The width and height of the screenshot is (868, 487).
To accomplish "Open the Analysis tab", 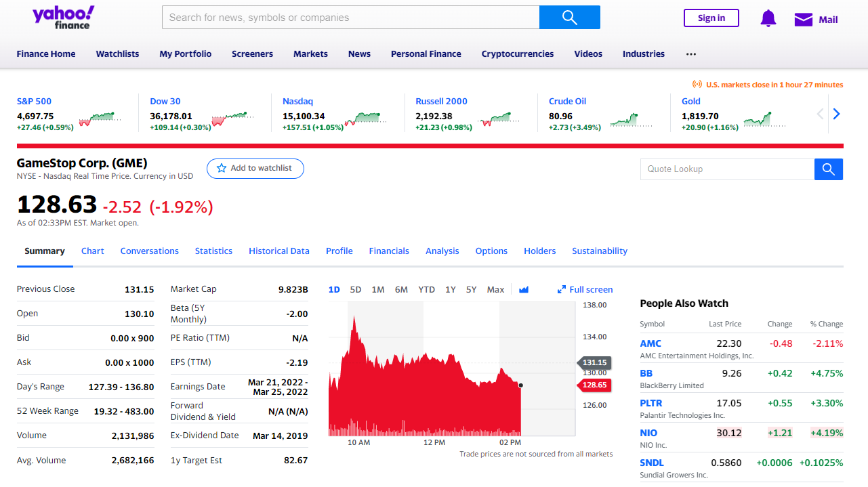I will coord(442,251).
